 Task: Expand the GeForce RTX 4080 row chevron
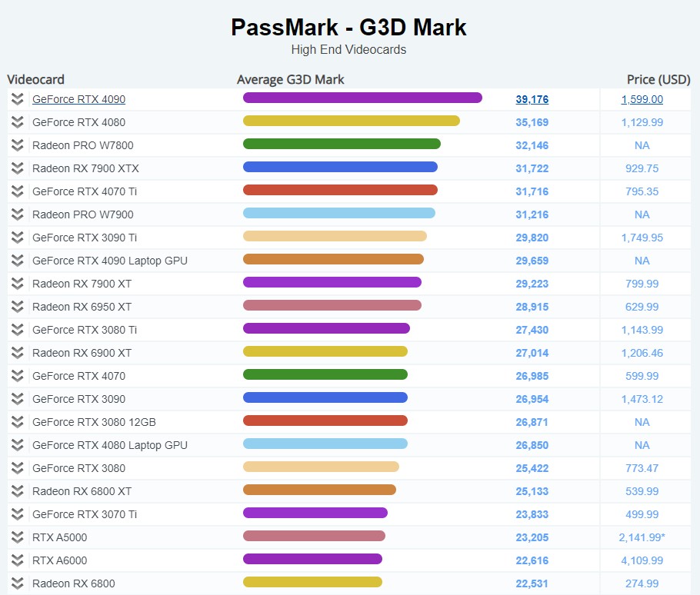point(17,122)
